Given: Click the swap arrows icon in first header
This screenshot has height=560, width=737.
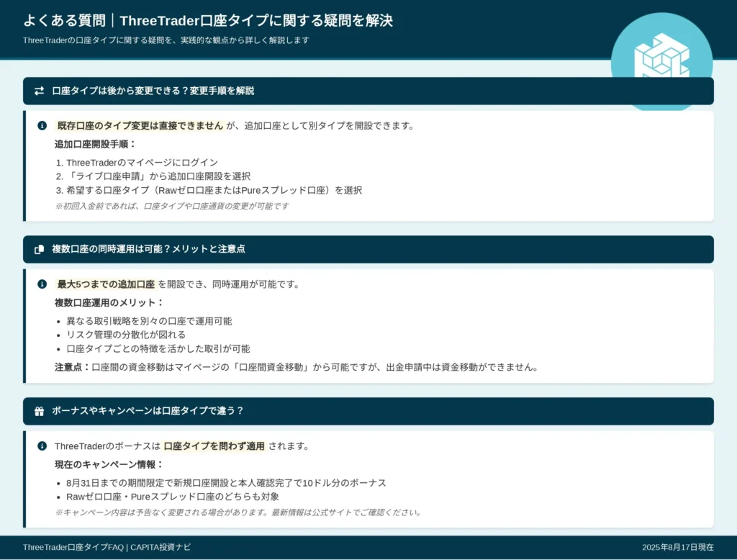Looking at the screenshot, I should (39, 91).
